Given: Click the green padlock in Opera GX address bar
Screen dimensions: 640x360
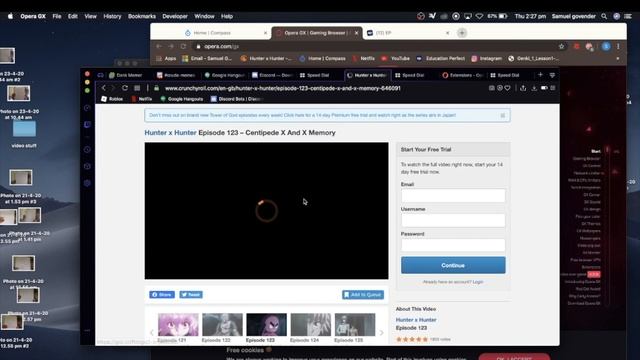Looking at the screenshot, I should pos(156,88).
